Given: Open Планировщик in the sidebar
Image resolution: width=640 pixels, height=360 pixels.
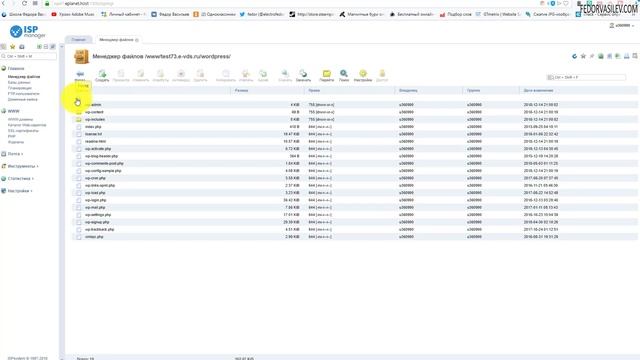Looking at the screenshot, I should tap(20, 88).
